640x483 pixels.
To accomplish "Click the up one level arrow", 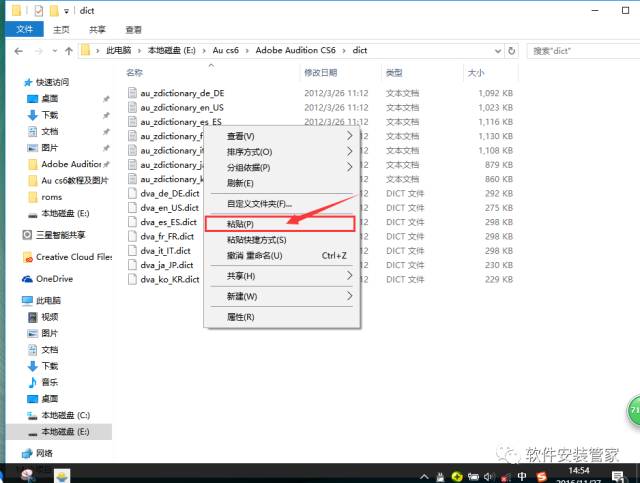I will point(67,50).
